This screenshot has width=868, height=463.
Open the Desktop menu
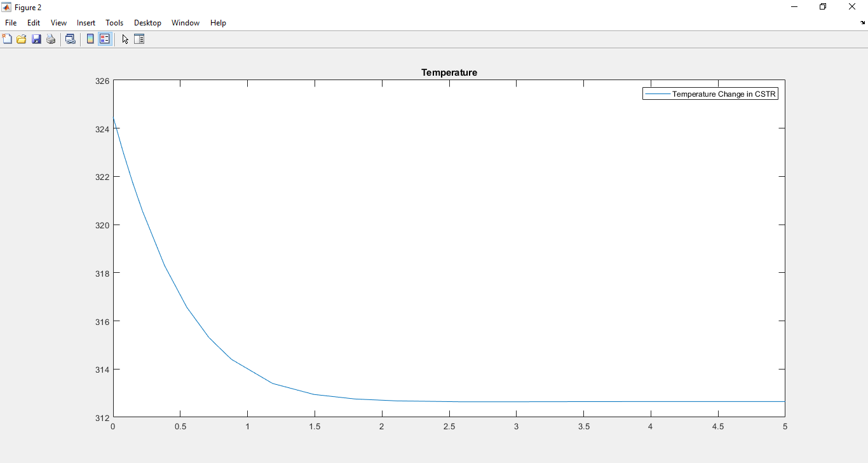[x=147, y=22]
